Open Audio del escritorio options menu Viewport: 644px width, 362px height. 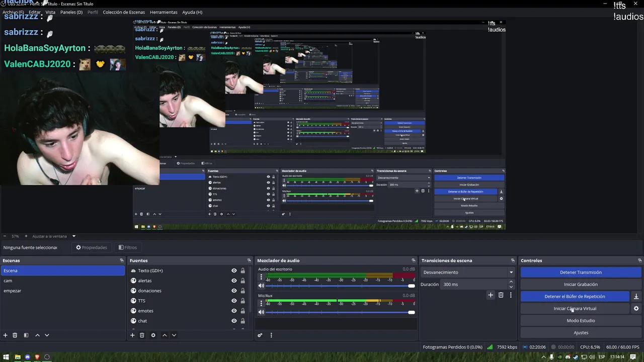tap(261, 277)
